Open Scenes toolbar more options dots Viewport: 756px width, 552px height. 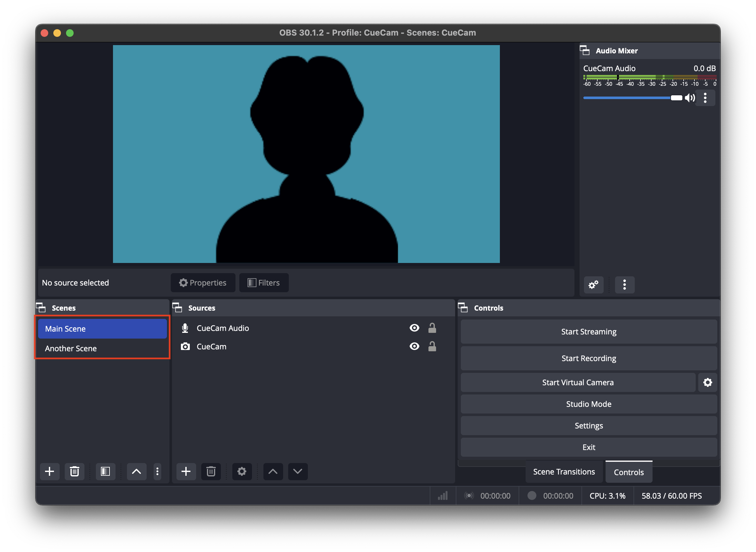tap(157, 471)
